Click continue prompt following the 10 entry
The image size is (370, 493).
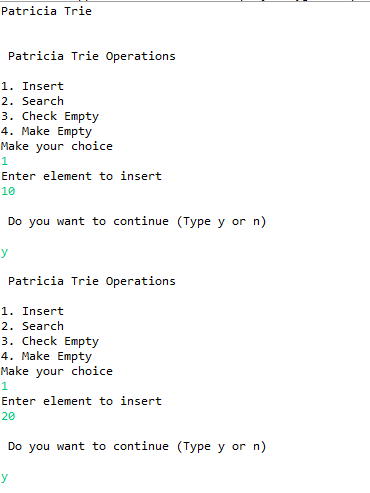click(x=137, y=222)
